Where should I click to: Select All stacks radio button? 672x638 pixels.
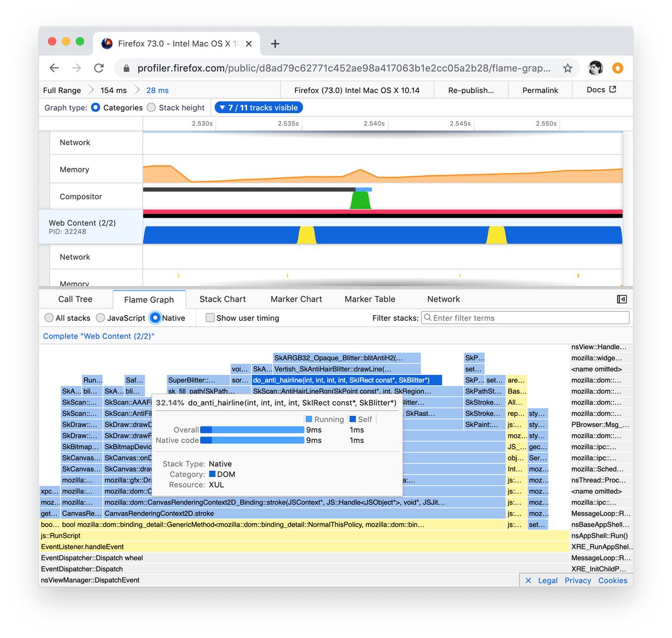49,318
